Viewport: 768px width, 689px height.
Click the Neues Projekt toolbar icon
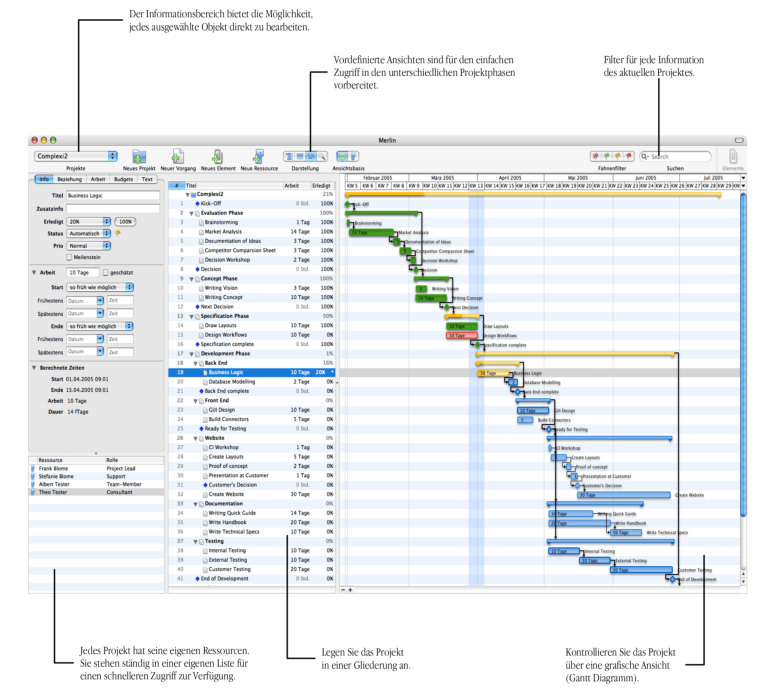coord(139,157)
